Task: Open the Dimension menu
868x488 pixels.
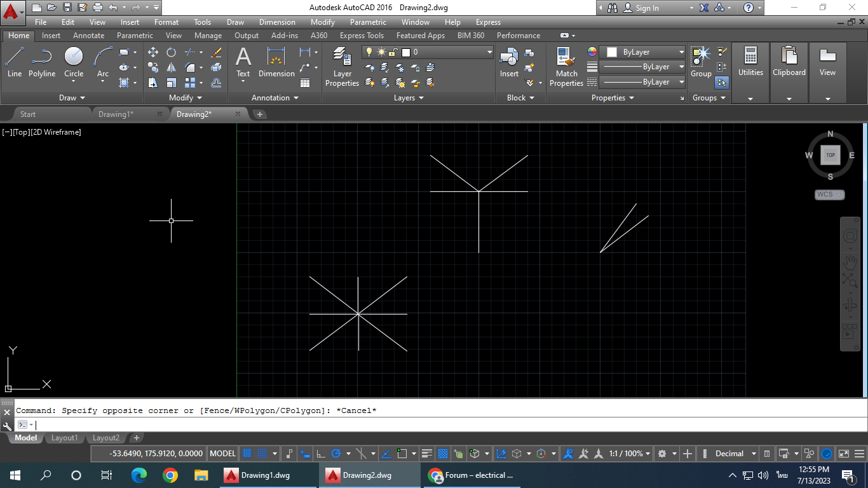Action: [277, 22]
